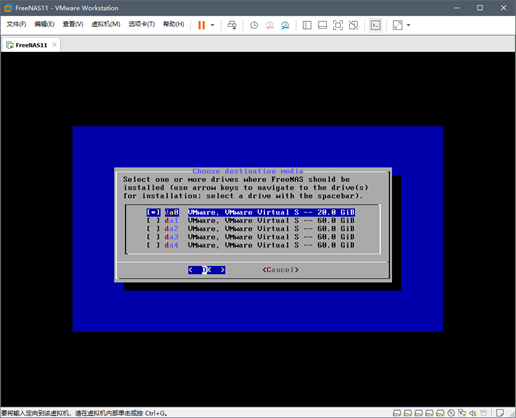Close the VMware Workstation window
This screenshot has width=516, height=418.
coord(503,8)
